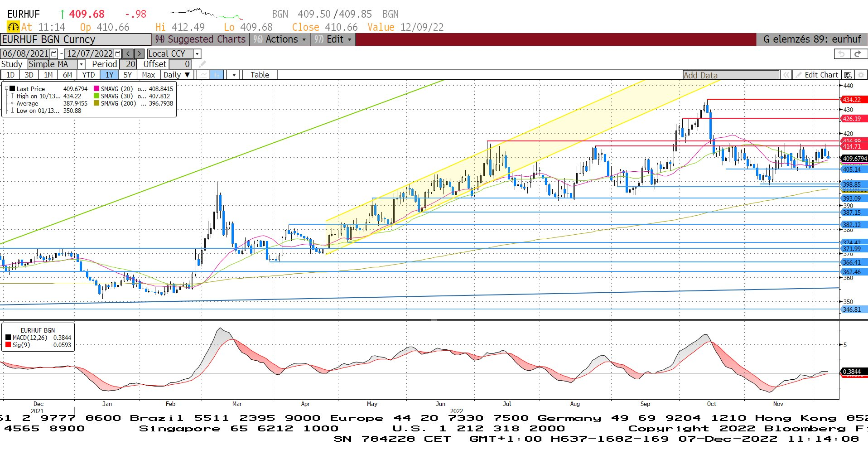Shift date range back with left arrow
This screenshot has width=868, height=464.
click(128, 53)
